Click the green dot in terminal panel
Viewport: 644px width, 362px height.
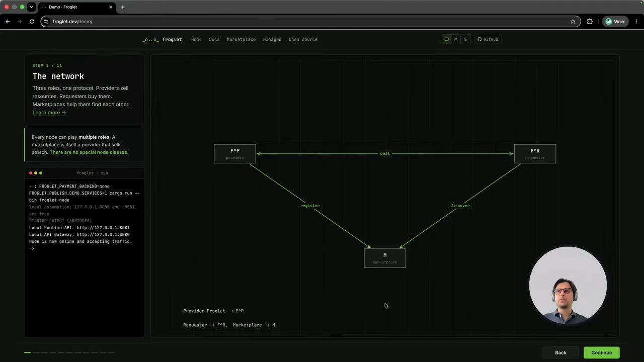tap(41, 173)
